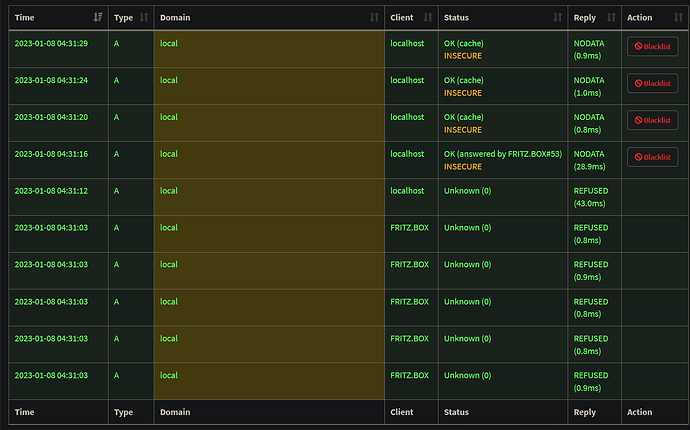Image resolution: width=690 pixels, height=430 pixels.
Task: Click the Type column sort arrows
Action: (x=144, y=18)
